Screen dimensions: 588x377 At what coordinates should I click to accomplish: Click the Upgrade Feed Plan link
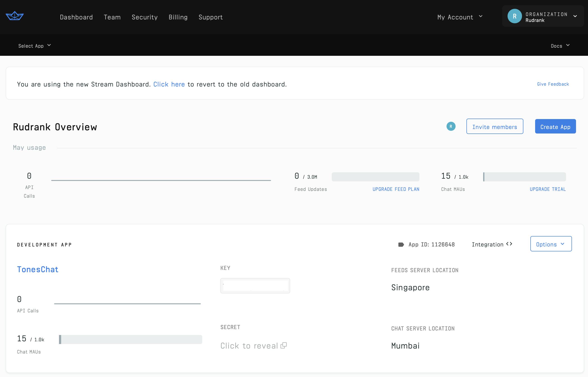tap(396, 189)
